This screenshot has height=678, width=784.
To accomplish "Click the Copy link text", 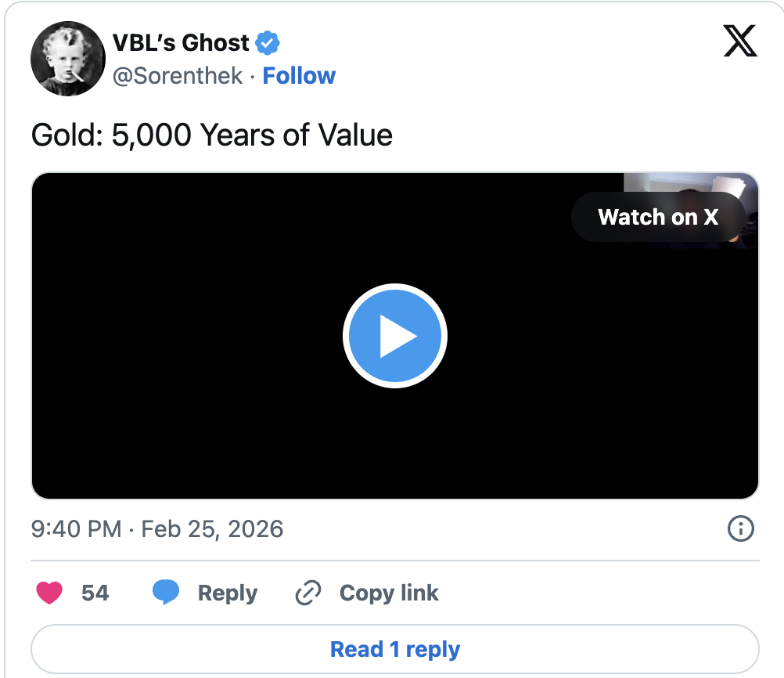I will coord(389,593).
